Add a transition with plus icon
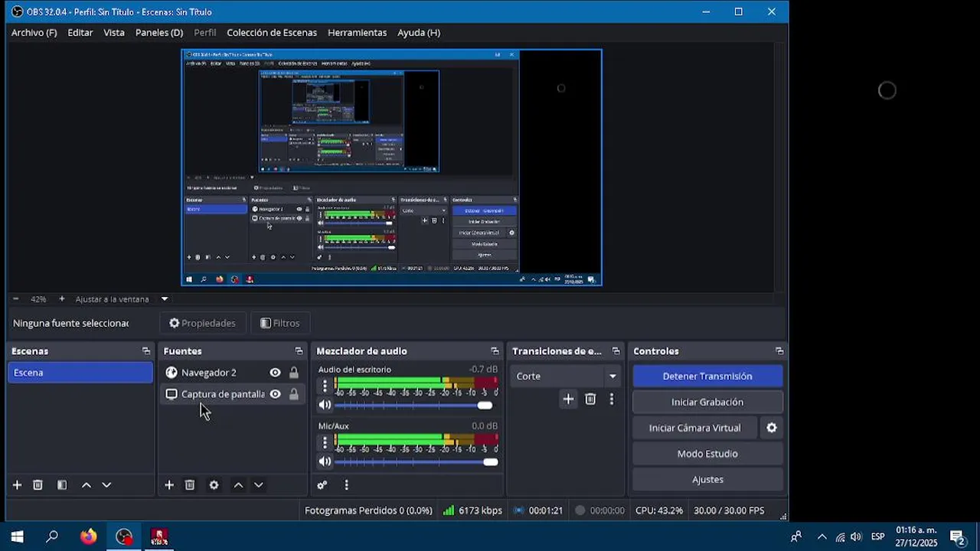 tap(568, 399)
